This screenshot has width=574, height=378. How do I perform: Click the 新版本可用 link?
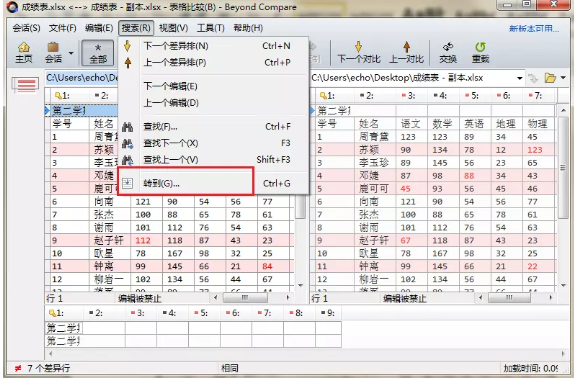(x=534, y=29)
